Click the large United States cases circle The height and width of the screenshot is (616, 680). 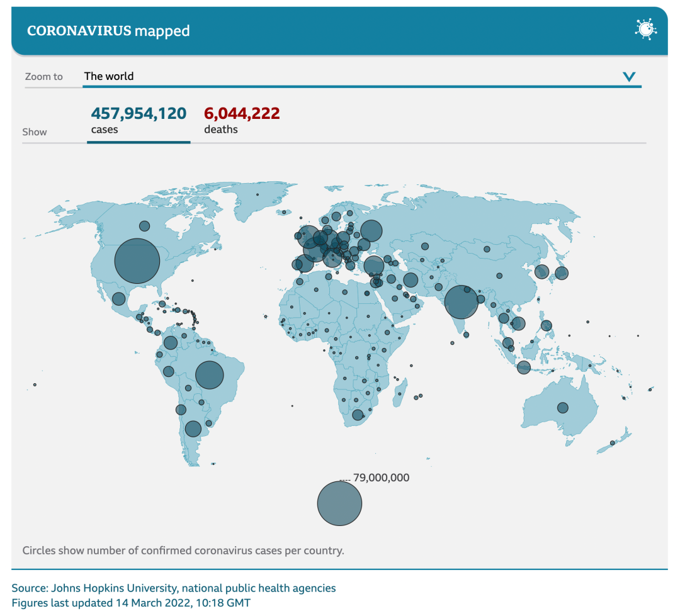coord(137,261)
